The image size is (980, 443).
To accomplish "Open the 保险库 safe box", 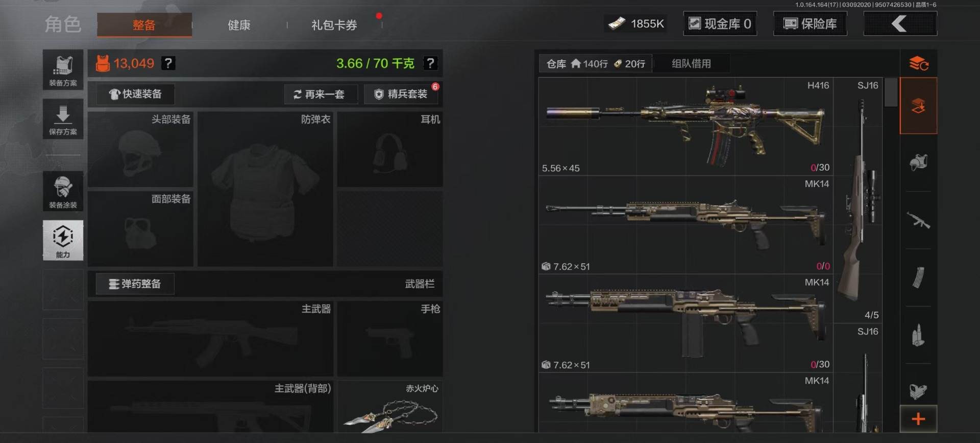I will pos(810,24).
